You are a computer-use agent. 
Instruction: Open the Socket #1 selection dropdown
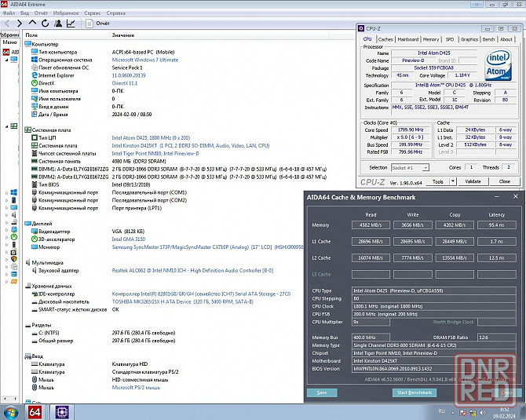[411, 167]
